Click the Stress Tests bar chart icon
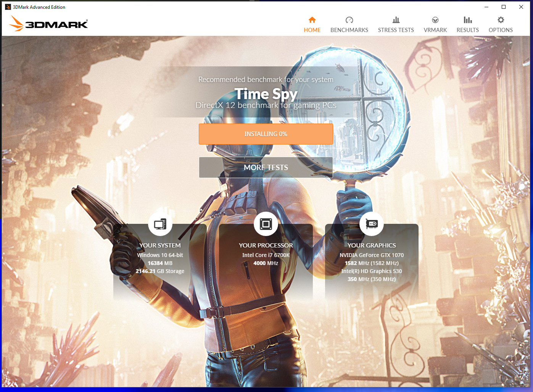 (396, 20)
